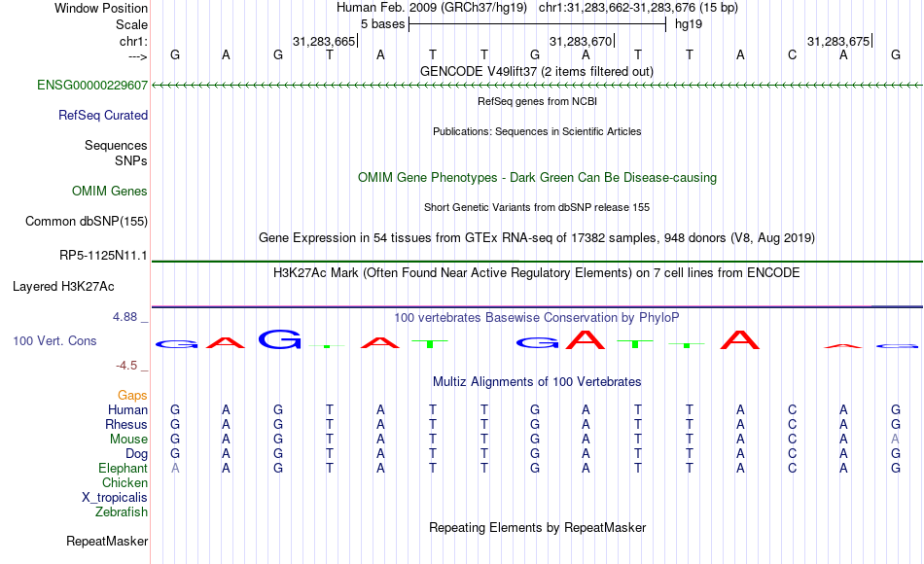Select the Mouse alignment row label

coord(128,440)
